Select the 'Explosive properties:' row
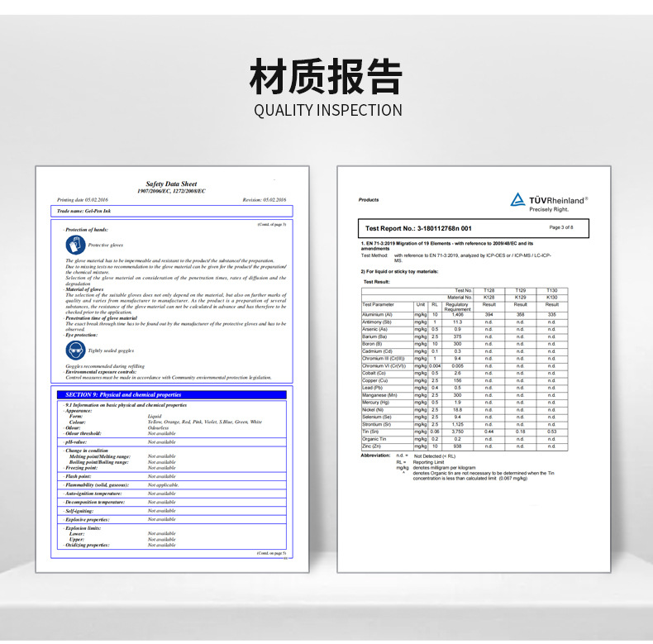Screen dimensions: 653x644 point(172,519)
